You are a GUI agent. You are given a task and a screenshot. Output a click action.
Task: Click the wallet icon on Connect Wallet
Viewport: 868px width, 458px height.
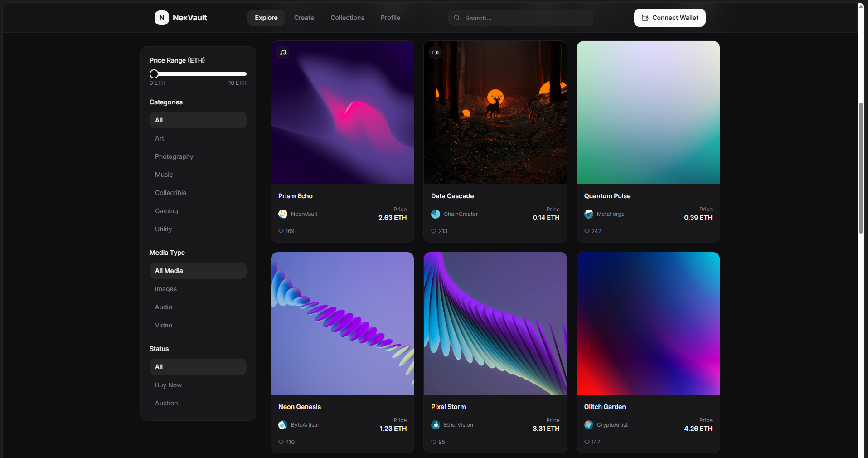click(645, 18)
